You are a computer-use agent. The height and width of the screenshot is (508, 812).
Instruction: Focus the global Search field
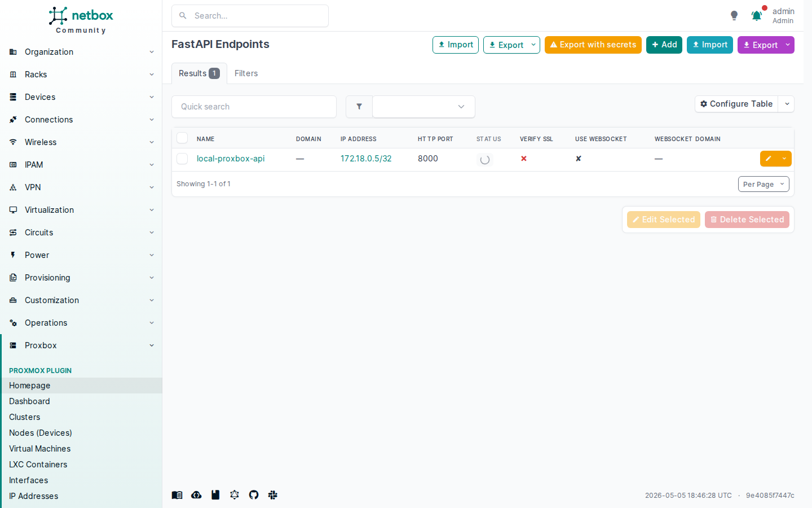250,16
